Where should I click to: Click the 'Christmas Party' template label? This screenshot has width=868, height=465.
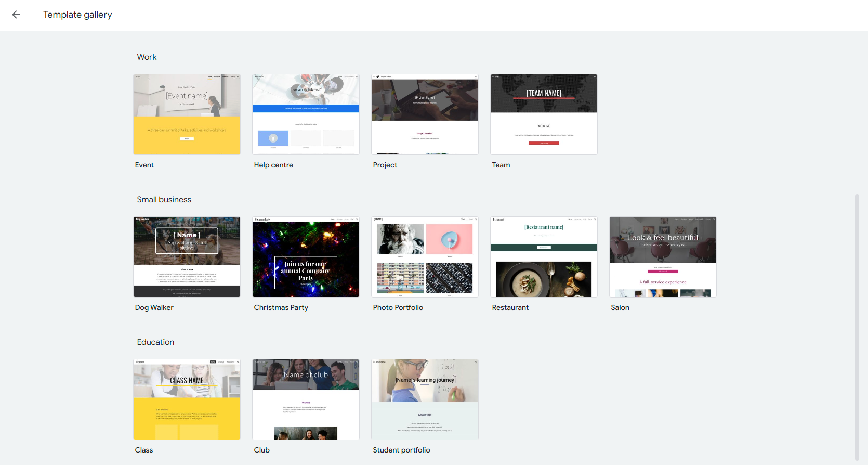281,307
